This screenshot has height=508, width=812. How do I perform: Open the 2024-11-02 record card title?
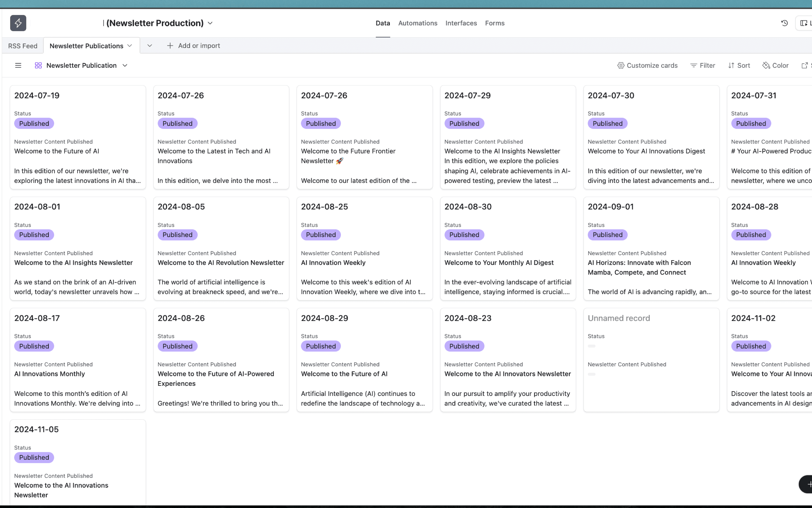(x=753, y=318)
